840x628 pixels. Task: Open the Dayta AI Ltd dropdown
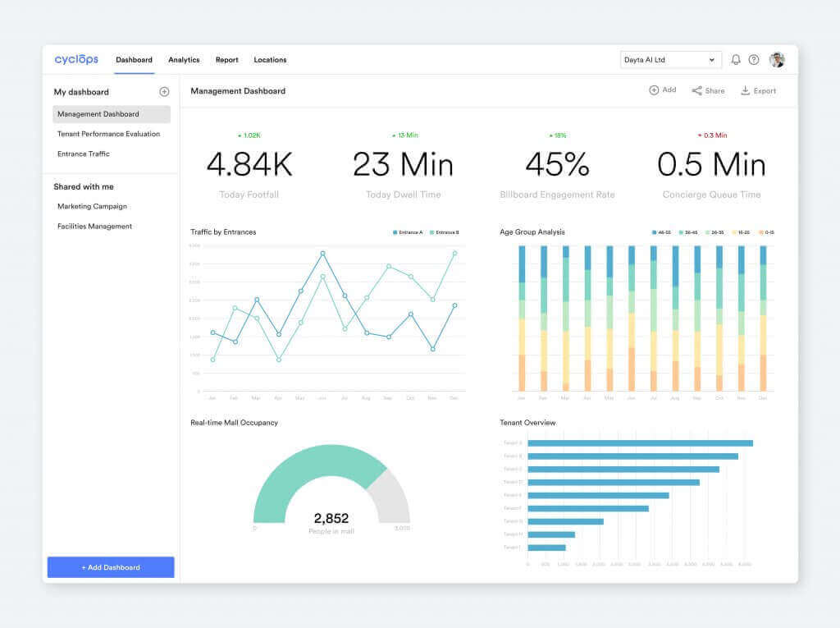pyautogui.click(x=670, y=60)
